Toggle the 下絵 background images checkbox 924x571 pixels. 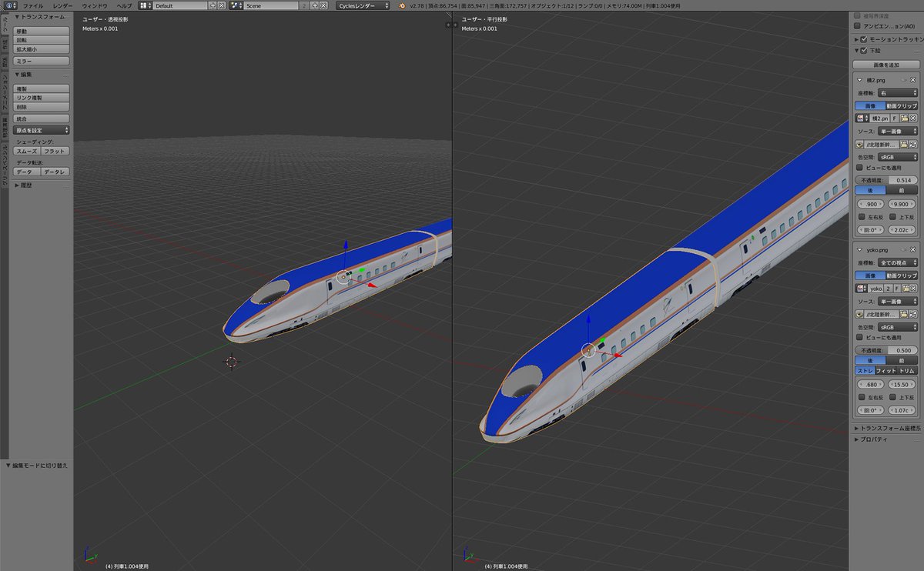(x=864, y=51)
